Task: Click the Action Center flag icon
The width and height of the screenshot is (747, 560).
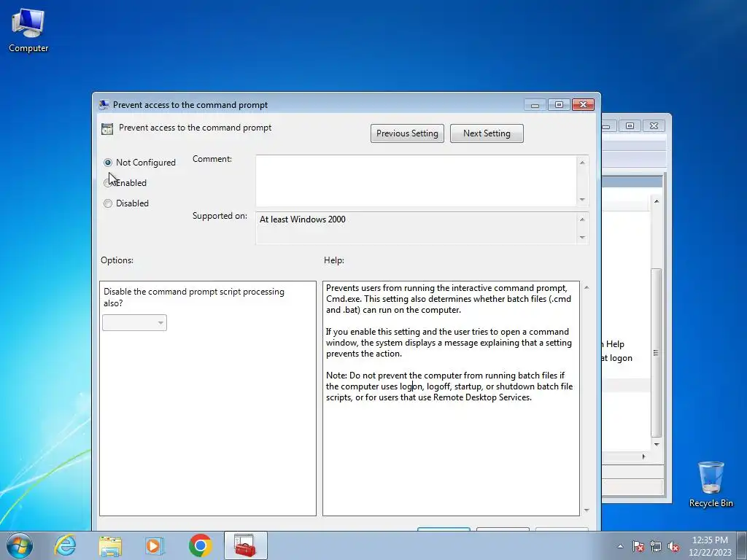Action: pos(638,546)
